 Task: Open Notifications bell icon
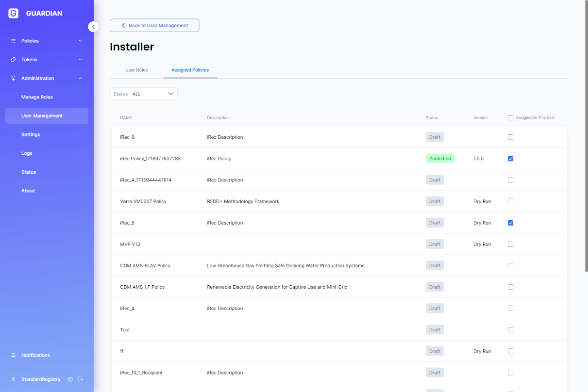14,355
